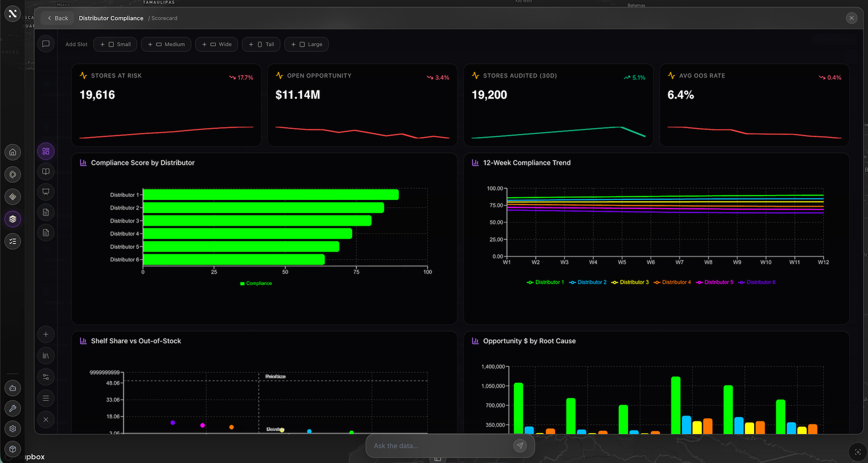This screenshot has width=868, height=463.
Task: Click the focus scan icon at bottom right
Action: coord(858,452)
